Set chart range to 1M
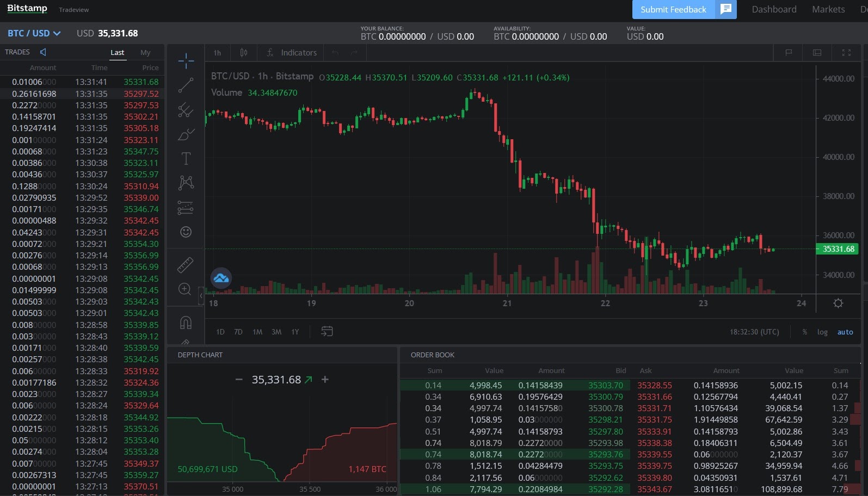This screenshot has width=868, height=496. (257, 332)
